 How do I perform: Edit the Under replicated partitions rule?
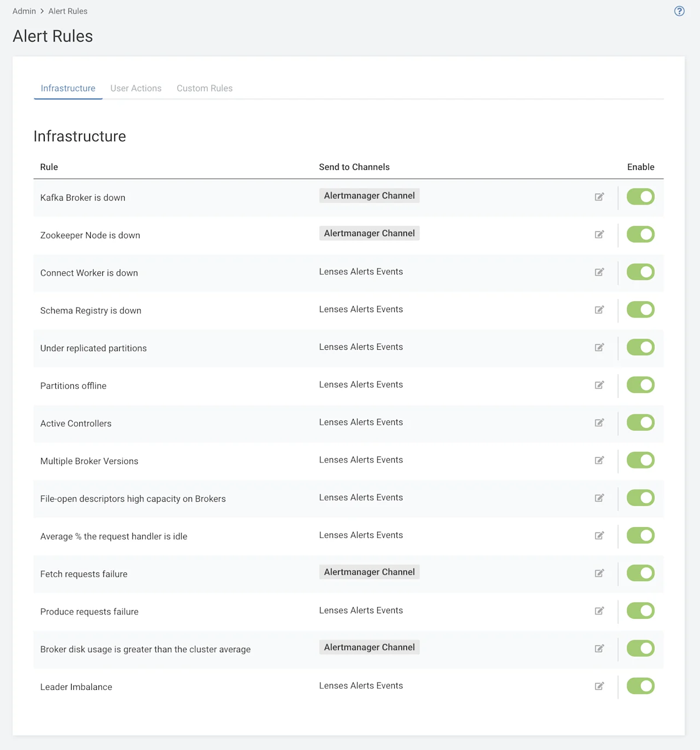599,348
